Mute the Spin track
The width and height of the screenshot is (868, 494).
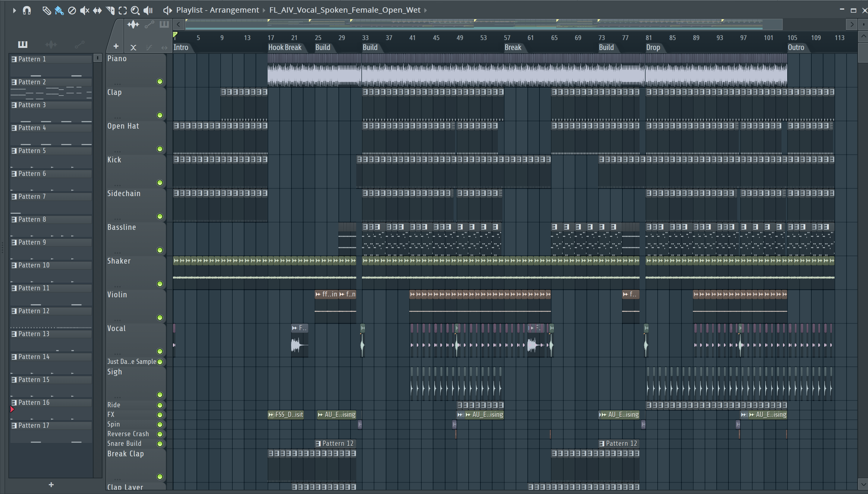point(160,425)
